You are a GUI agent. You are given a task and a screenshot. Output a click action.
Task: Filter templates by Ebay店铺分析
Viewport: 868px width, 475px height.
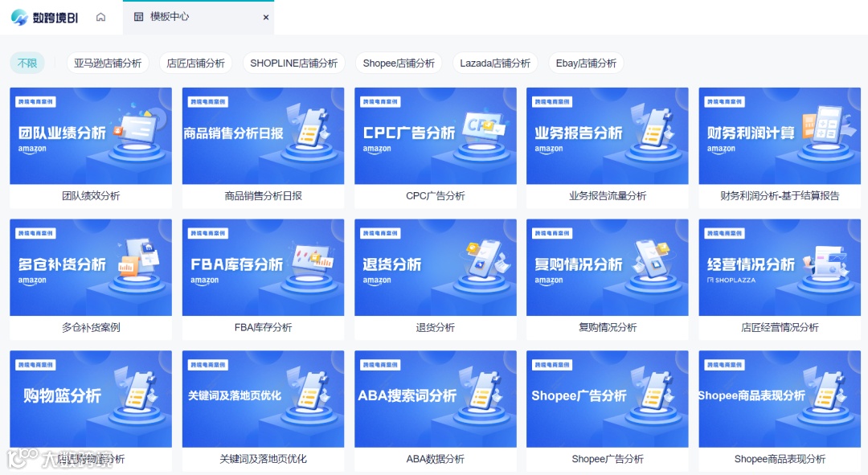586,62
